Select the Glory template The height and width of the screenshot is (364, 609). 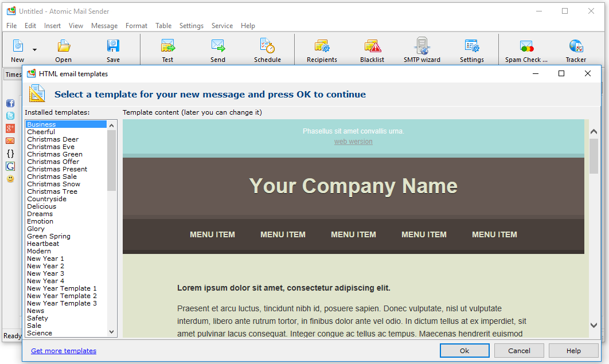[66, 229]
